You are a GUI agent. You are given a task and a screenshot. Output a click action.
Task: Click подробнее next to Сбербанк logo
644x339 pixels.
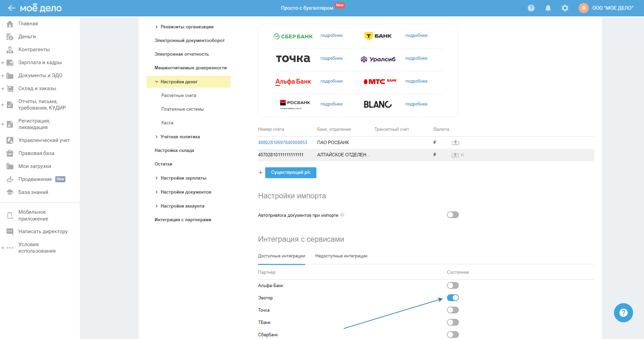click(x=331, y=36)
